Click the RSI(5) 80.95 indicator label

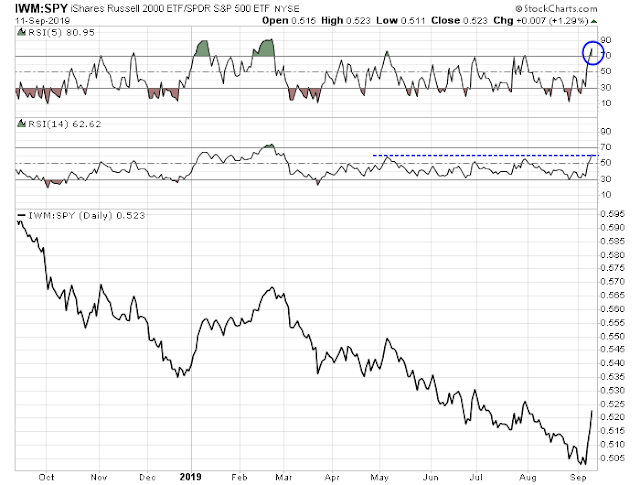[61, 32]
